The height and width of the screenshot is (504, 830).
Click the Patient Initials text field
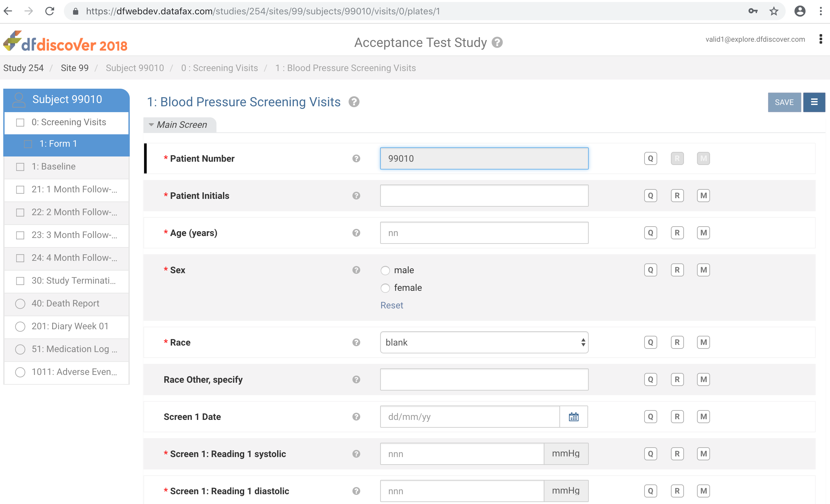484,195
